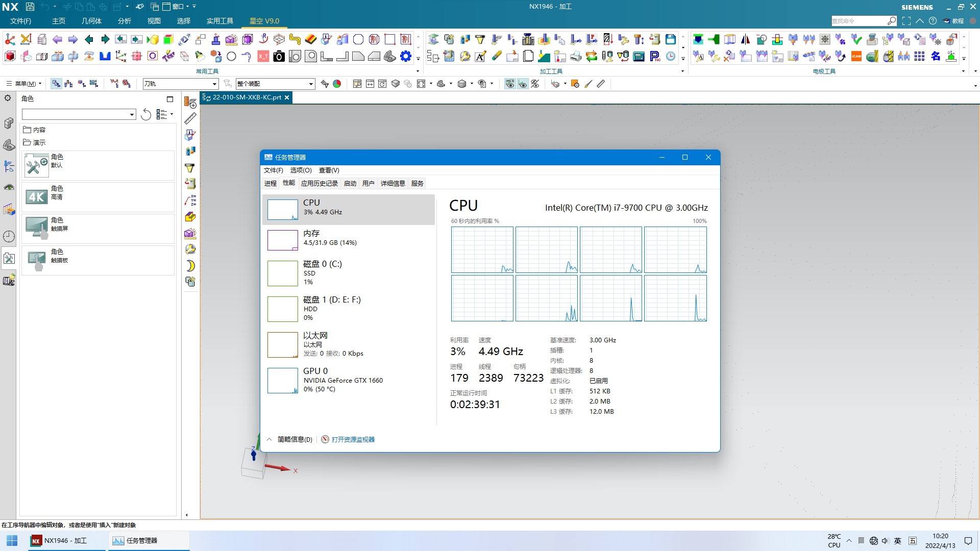Screen dimensions: 980x551
Task: Click the pie chart color icon in selection bar
Action: [337, 84]
